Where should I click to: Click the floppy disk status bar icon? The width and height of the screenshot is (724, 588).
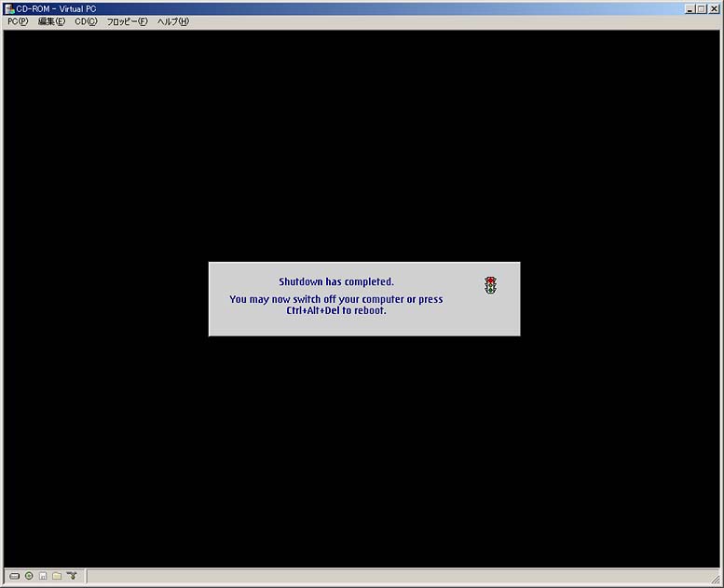[x=43, y=576]
